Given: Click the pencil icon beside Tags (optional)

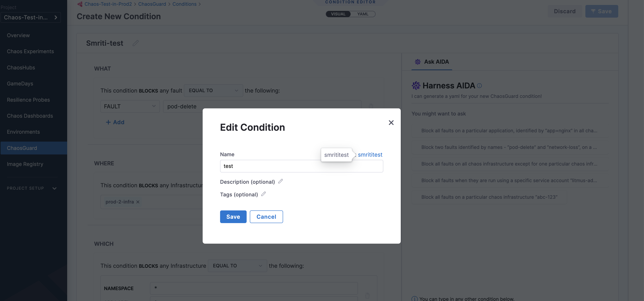Looking at the screenshot, I should click(263, 194).
